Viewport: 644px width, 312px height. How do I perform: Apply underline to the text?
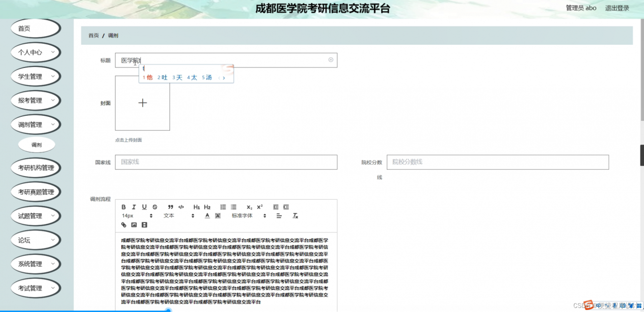coord(144,207)
